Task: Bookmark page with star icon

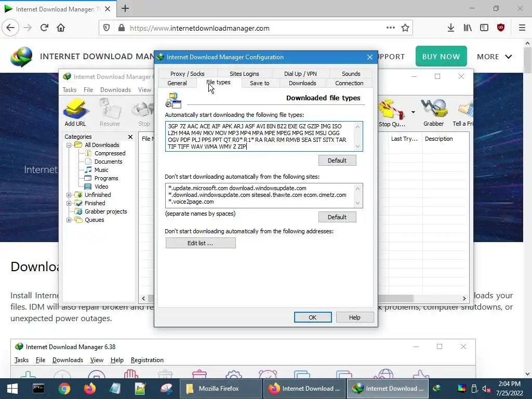Action: 405,28
